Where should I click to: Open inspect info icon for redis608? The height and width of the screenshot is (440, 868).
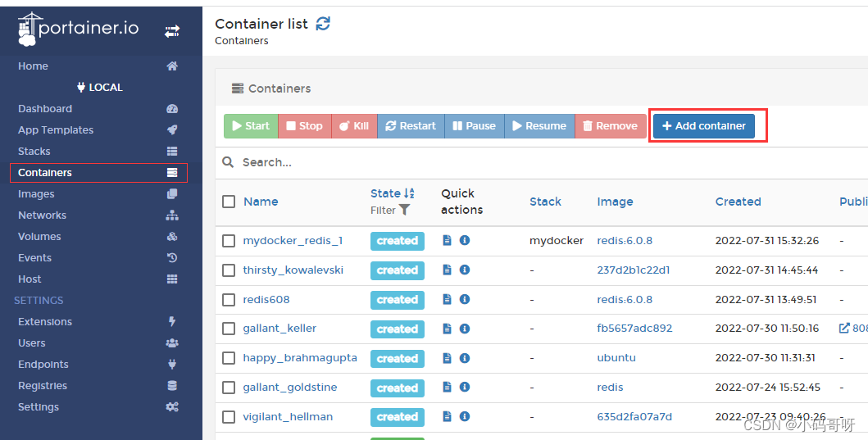pyautogui.click(x=465, y=300)
